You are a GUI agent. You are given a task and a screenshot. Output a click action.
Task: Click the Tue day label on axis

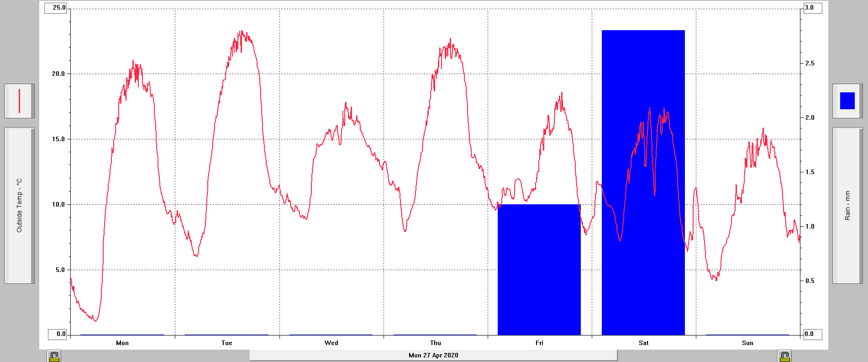coord(227,343)
